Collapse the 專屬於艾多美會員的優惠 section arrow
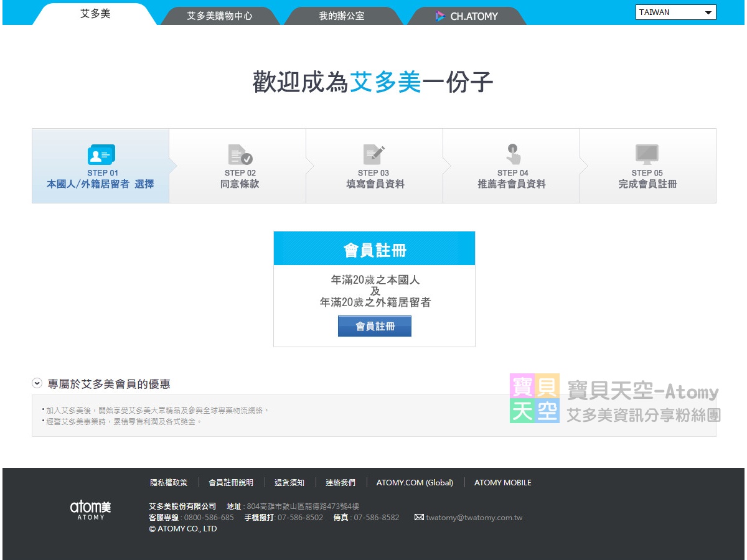 (37, 383)
